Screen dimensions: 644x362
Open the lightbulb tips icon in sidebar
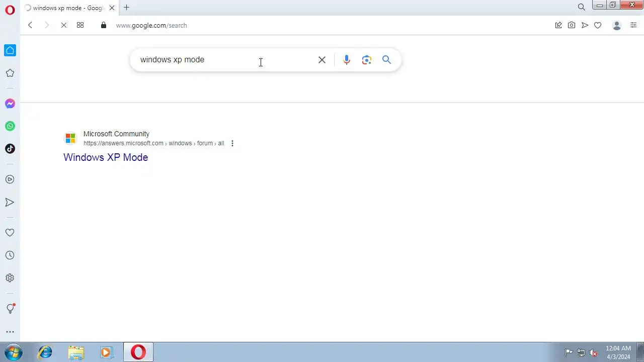tap(10, 309)
